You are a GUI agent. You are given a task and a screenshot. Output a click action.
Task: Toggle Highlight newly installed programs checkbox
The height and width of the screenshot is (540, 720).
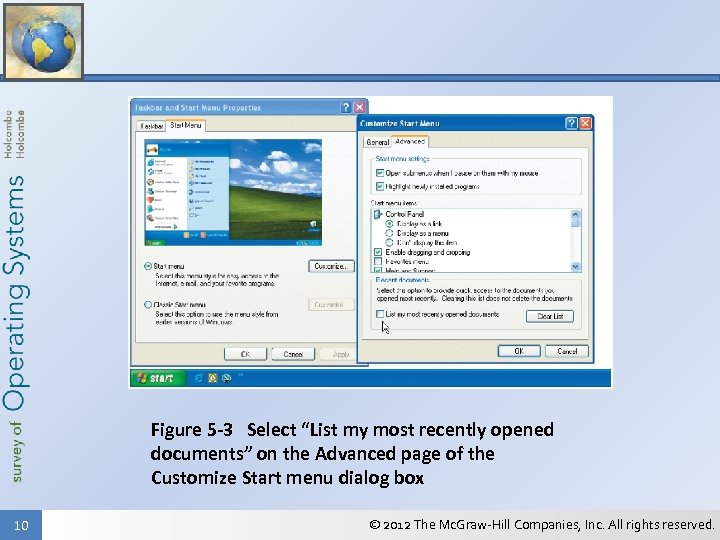click(x=380, y=186)
